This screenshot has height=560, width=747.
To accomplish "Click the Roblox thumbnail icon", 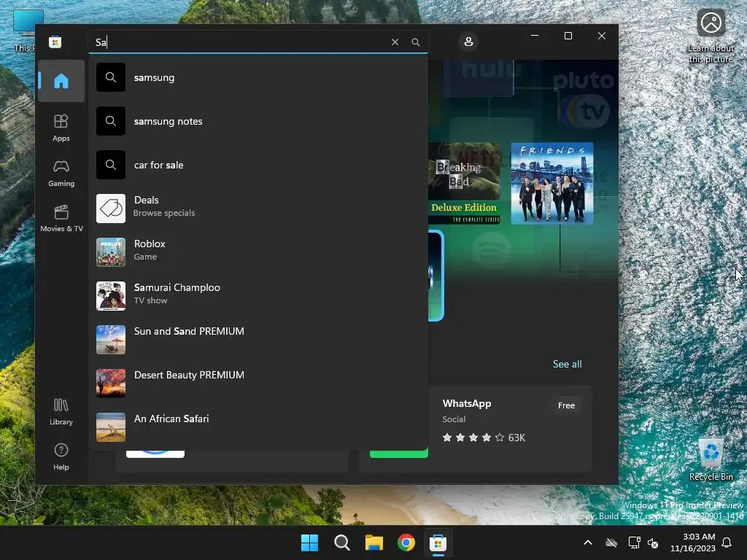I will pyautogui.click(x=111, y=252).
